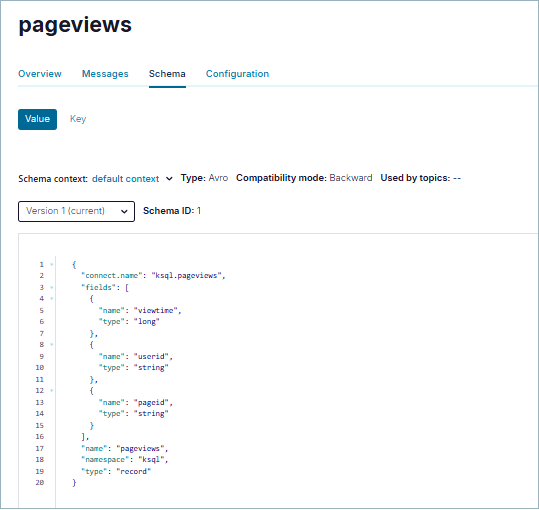Select the Schema tab
This screenshot has height=510, width=539.
click(x=167, y=74)
